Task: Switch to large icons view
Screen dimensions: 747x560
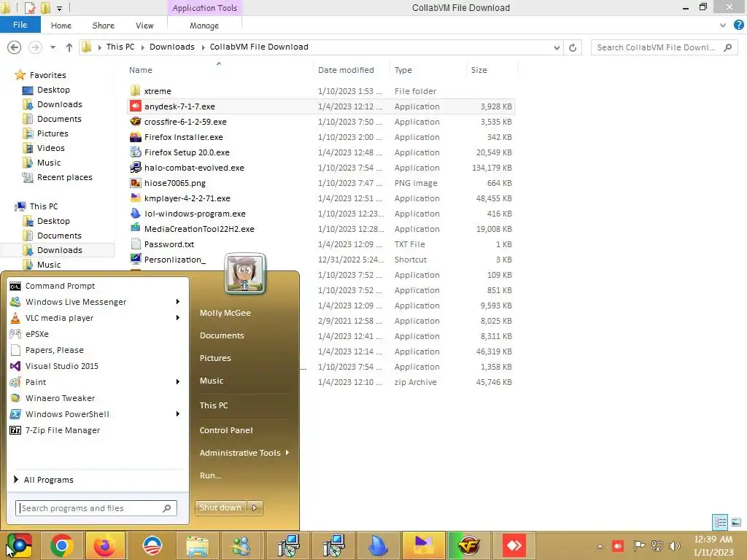Action: [x=736, y=522]
